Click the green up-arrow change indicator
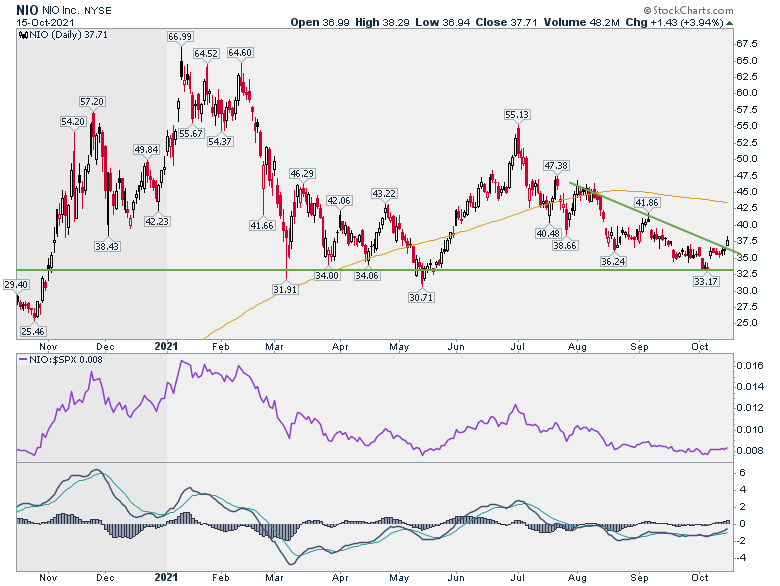The height and width of the screenshot is (586, 780). point(729,23)
